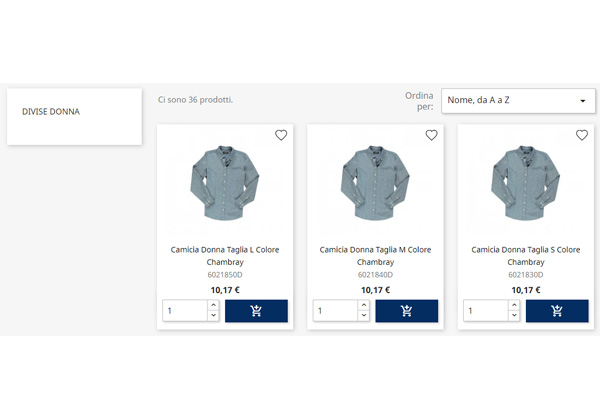Add Taglia S shirt to wishlist
Screen dimensions: 600x400
(582, 135)
